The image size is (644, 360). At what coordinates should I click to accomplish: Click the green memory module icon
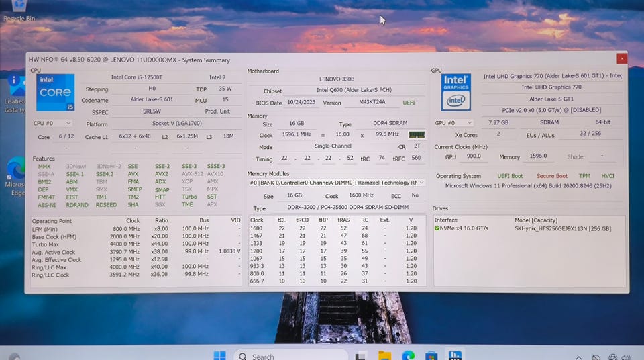point(417,134)
